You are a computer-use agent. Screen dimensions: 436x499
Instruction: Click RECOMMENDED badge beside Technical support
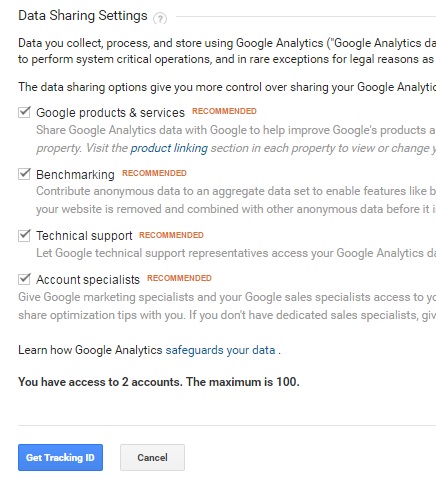click(x=171, y=235)
